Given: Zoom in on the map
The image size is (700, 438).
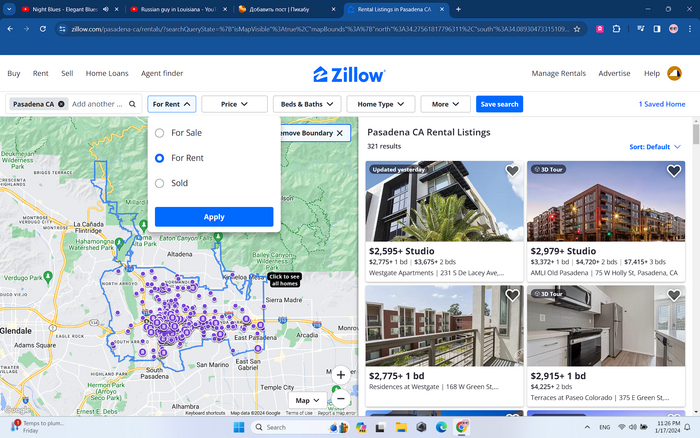Looking at the screenshot, I should [x=341, y=375].
